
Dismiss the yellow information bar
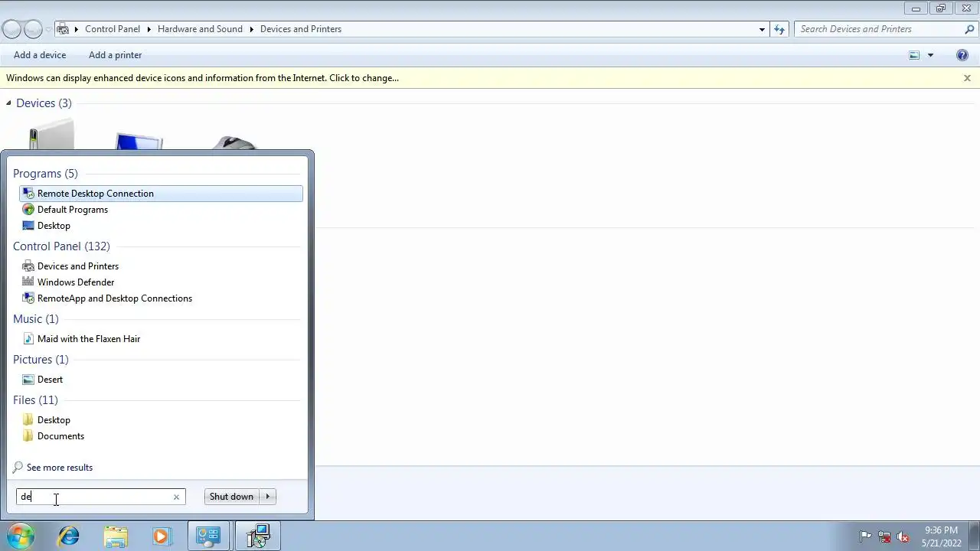967,78
